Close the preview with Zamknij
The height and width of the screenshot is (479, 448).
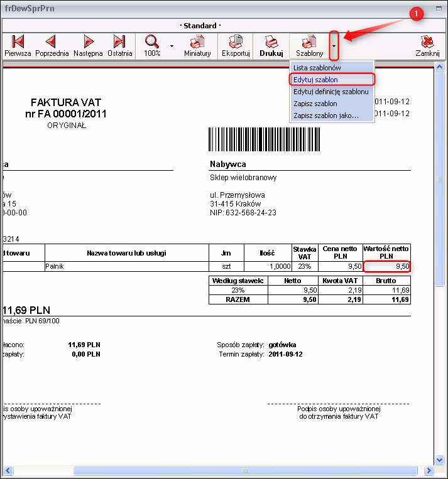(x=427, y=46)
